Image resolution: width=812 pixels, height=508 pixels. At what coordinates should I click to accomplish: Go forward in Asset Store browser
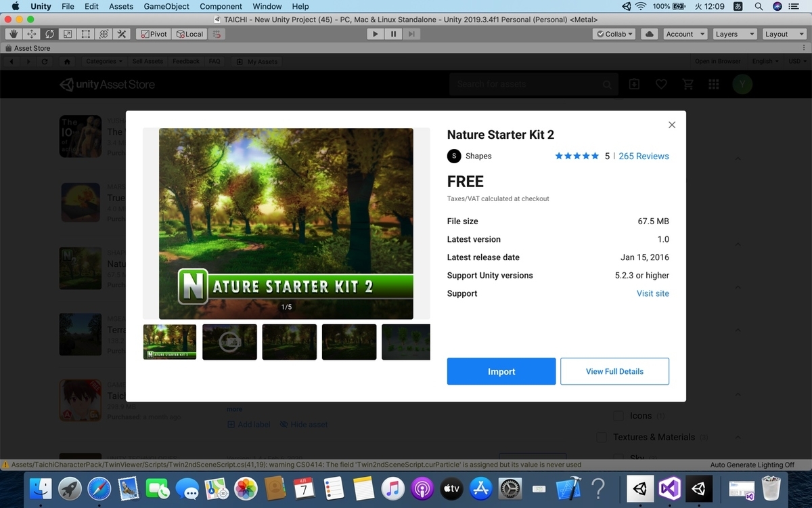point(28,62)
